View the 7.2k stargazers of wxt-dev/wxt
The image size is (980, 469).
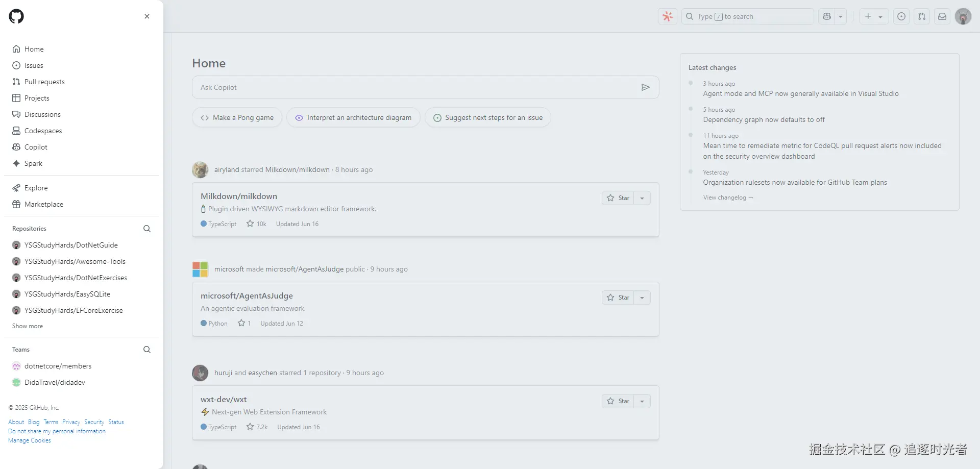click(257, 427)
